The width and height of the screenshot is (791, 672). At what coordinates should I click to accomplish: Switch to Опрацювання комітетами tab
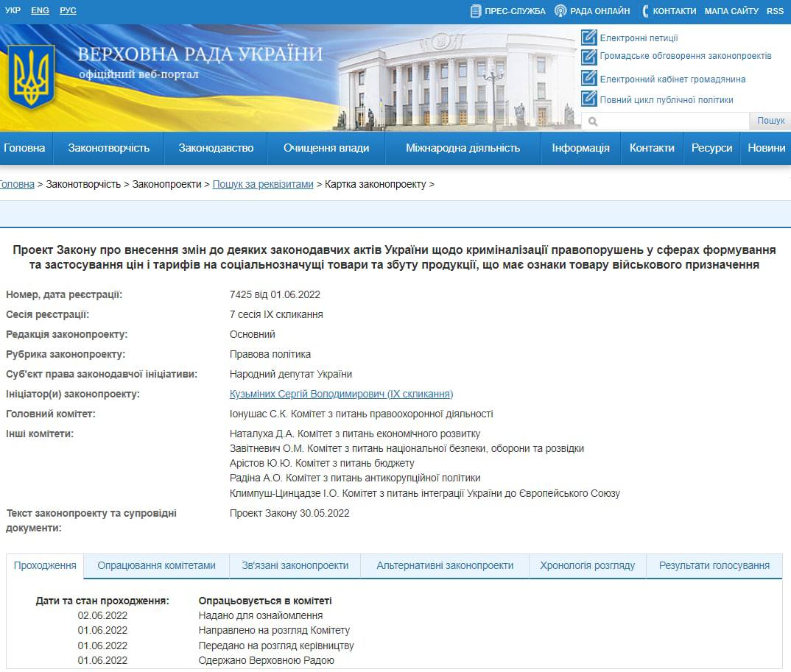156,565
